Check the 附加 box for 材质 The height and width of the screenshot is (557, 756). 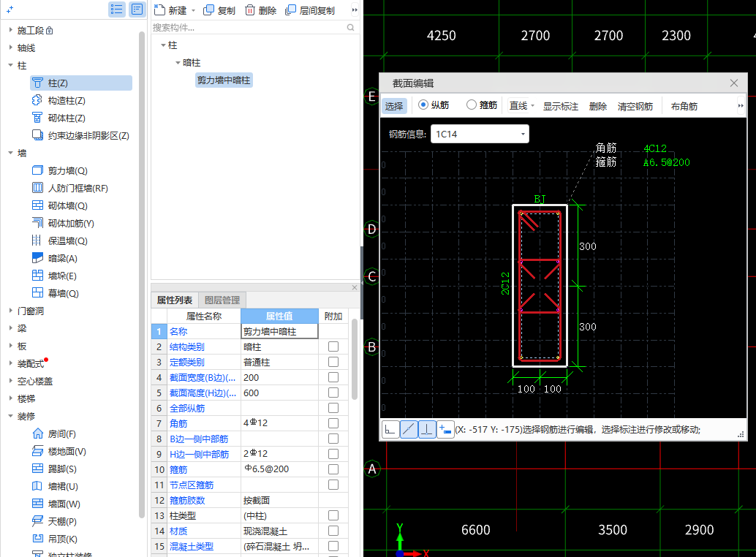tap(333, 531)
